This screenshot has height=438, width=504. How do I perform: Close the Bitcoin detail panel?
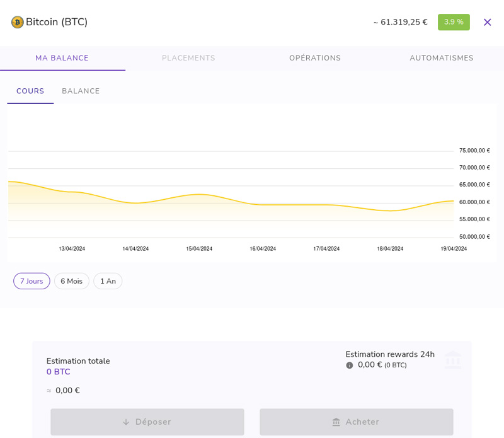[x=487, y=22]
